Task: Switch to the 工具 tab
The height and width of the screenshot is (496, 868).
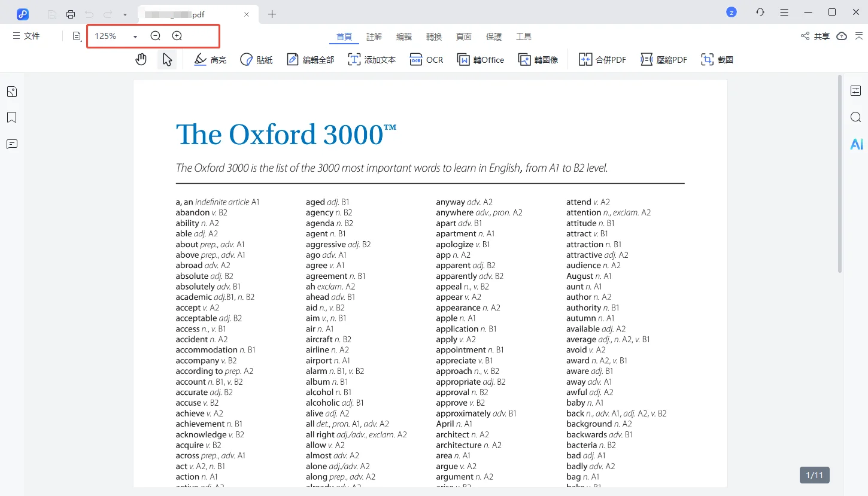Action: point(524,37)
